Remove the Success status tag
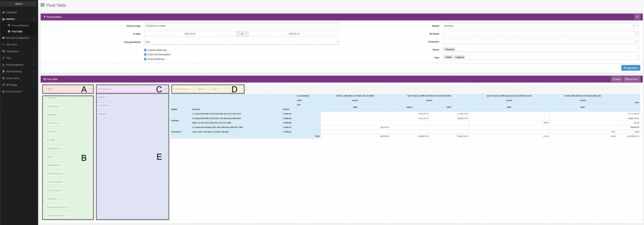The width and height of the screenshot is (644, 225). click(x=445, y=50)
